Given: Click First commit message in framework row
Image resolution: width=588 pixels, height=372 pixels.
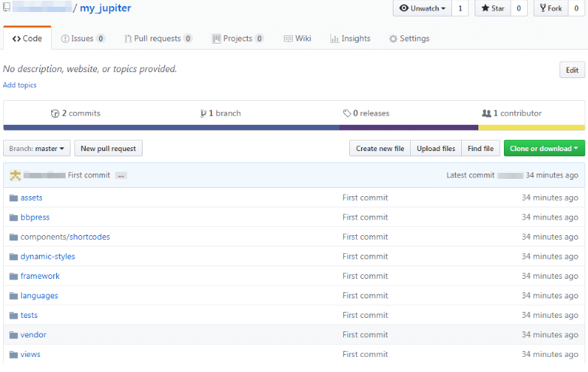Looking at the screenshot, I should click(365, 276).
